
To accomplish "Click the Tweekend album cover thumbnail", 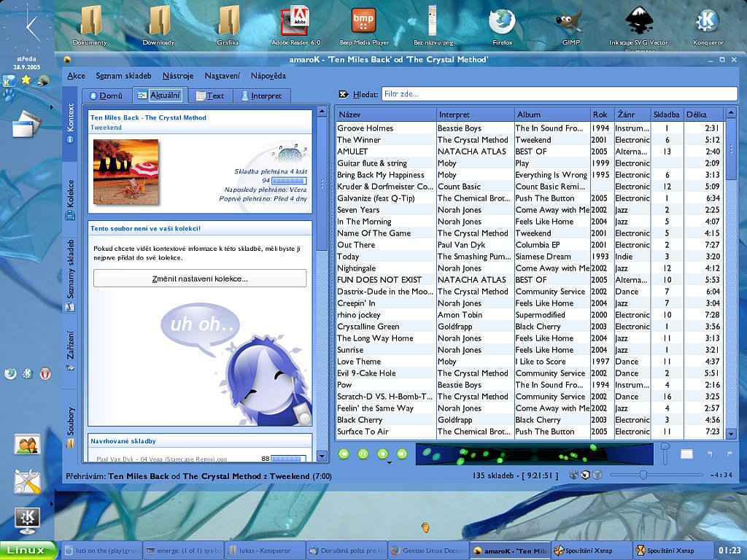I will (125, 172).
